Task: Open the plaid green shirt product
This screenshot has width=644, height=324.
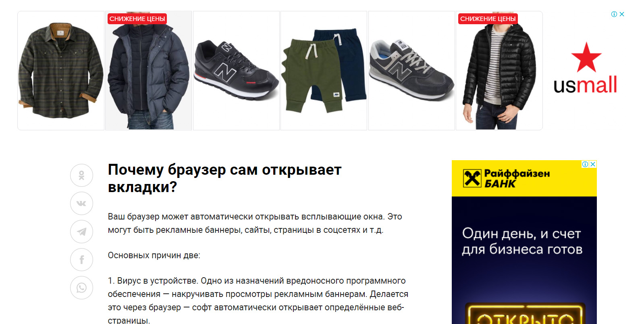Action: pos(61,71)
